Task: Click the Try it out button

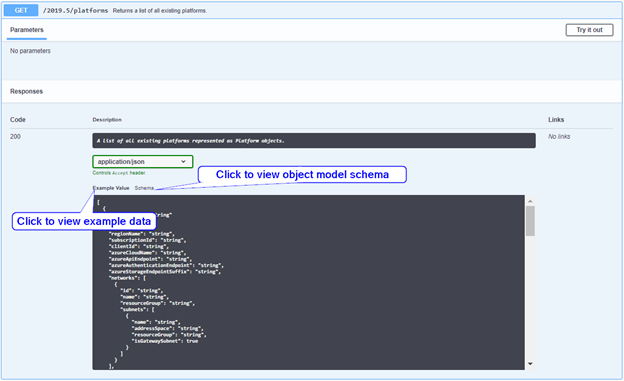Action: (x=589, y=30)
